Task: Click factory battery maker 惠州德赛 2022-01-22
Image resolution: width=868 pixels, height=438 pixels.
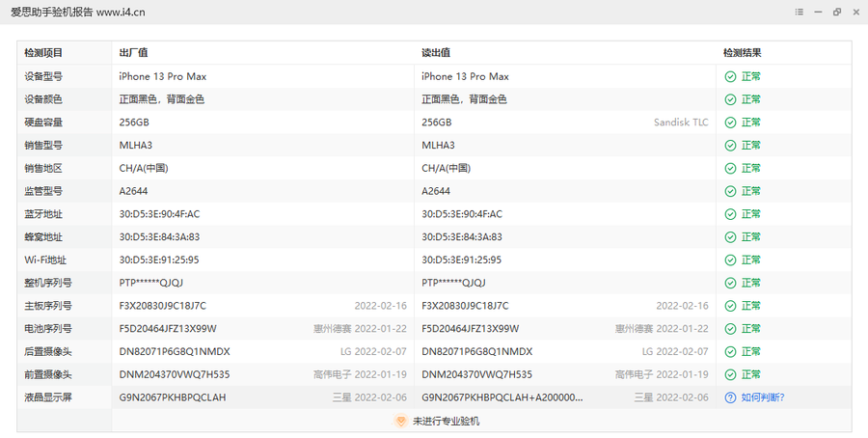Action: (360, 329)
